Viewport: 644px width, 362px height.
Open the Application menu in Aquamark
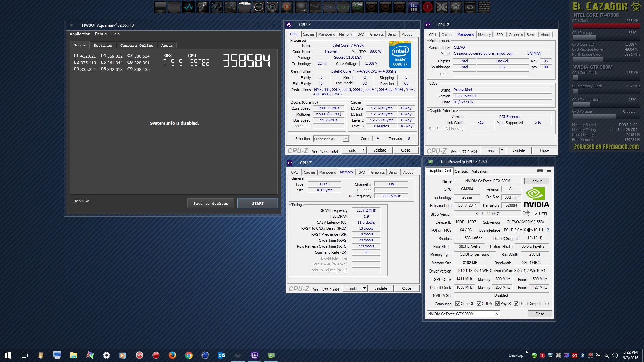click(80, 34)
